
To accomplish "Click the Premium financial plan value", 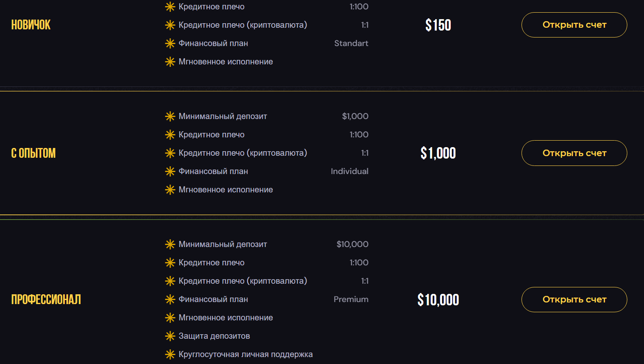I will tap(351, 299).
